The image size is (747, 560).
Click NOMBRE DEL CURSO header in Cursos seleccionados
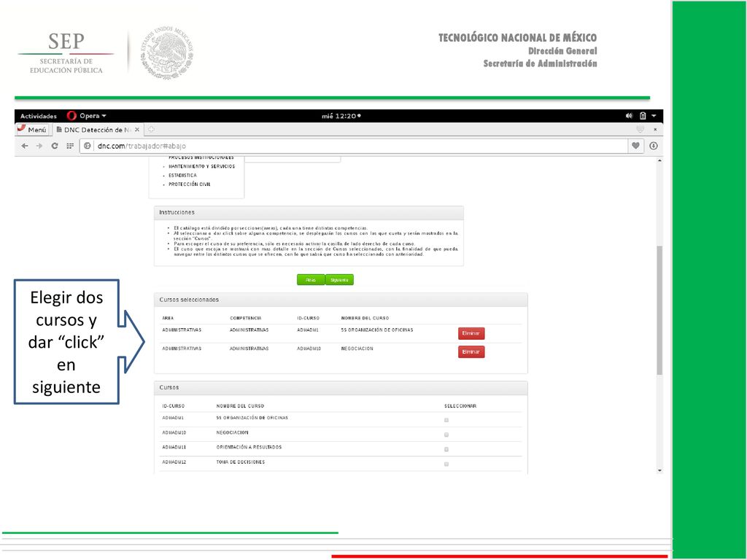tap(365, 318)
